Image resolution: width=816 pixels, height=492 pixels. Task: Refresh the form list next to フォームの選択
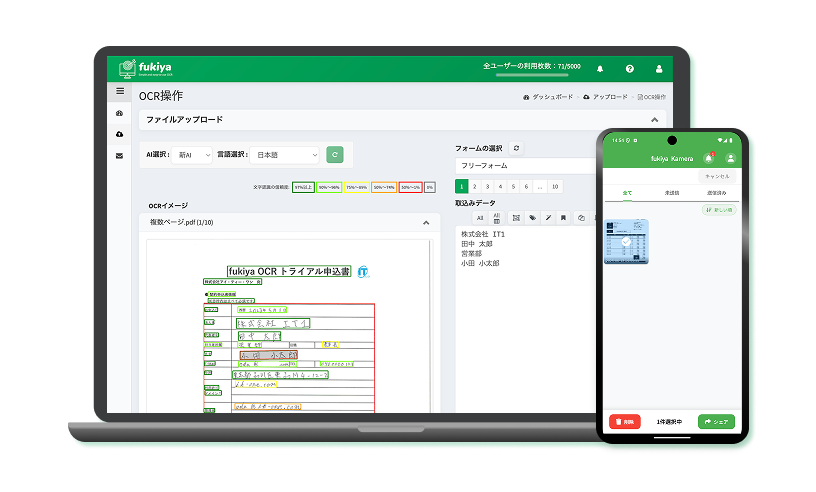(516, 148)
